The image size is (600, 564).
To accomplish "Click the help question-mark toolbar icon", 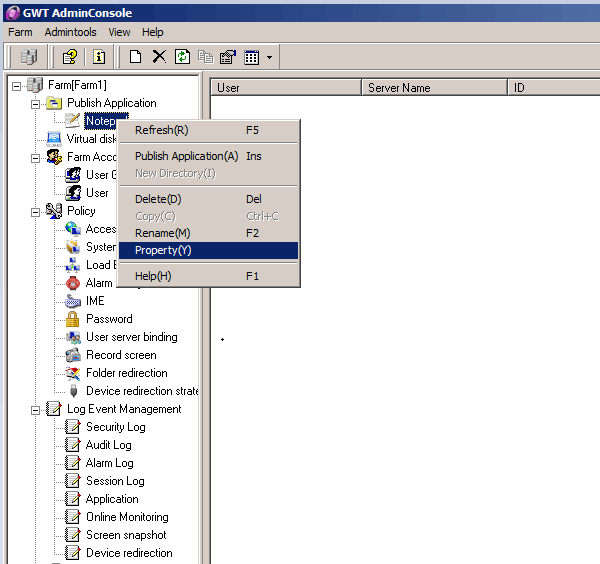I will click(70, 57).
